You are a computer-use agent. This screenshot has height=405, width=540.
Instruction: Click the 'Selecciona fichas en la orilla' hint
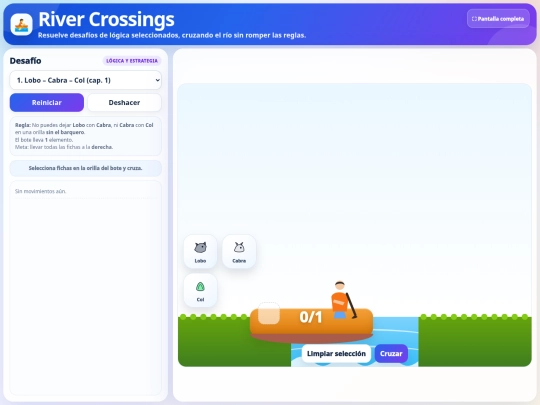pos(85,168)
